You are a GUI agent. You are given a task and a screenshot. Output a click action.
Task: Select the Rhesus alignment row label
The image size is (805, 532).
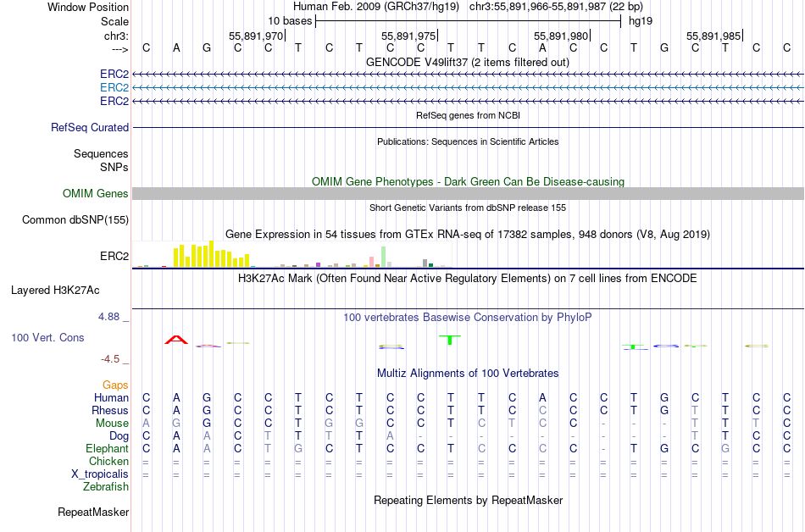tap(110, 410)
